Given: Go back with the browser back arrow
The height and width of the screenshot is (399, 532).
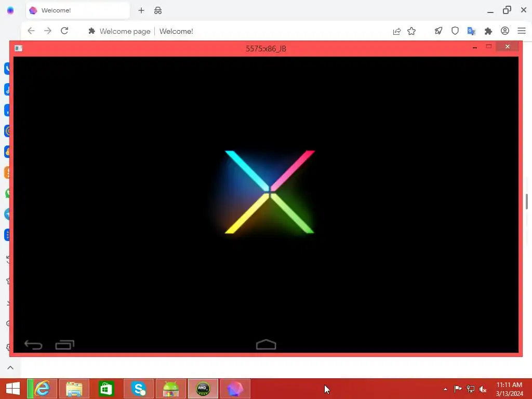Looking at the screenshot, I should [x=31, y=31].
